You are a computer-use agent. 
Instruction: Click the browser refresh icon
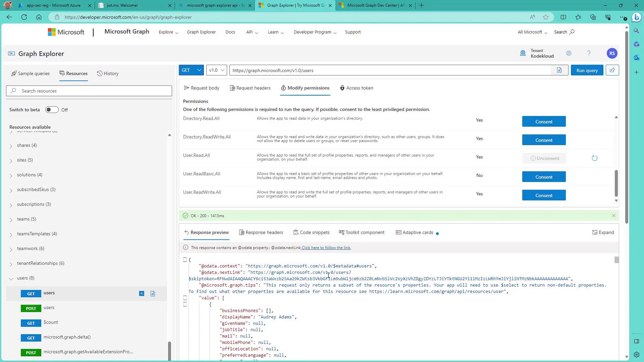(24, 17)
